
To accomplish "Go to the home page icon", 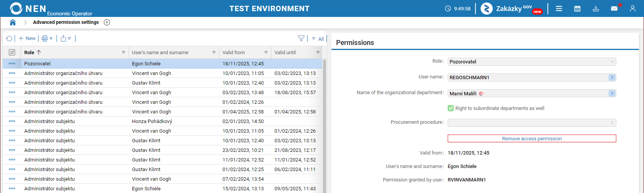I will [13, 22].
